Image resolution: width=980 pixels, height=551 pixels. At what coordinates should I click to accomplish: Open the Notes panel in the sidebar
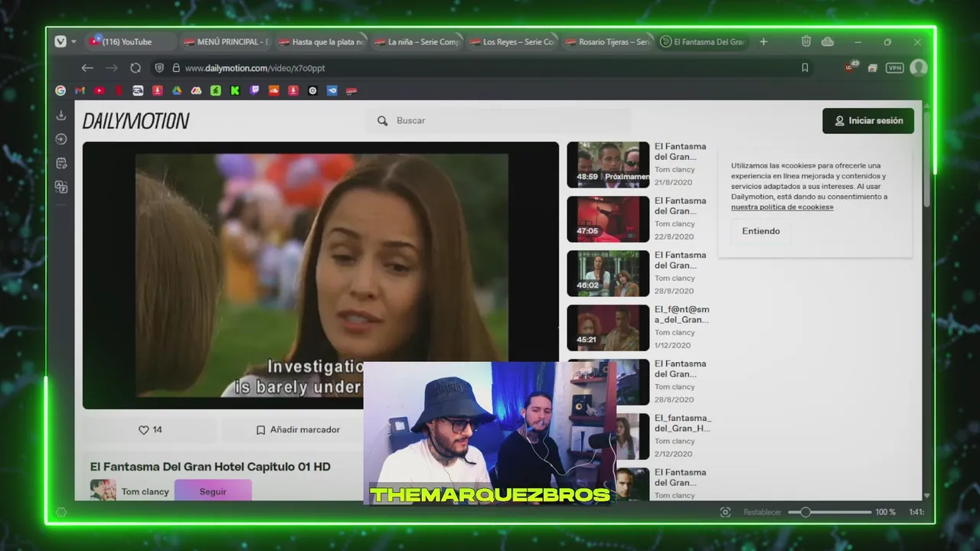click(x=62, y=163)
